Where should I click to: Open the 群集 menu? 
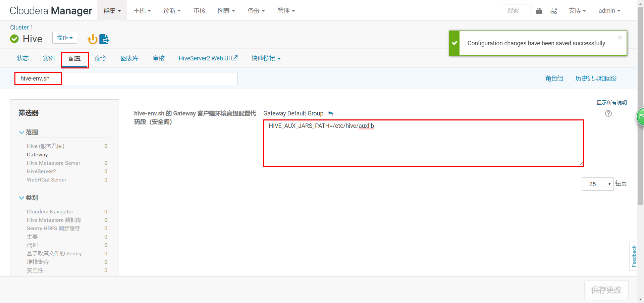click(112, 10)
